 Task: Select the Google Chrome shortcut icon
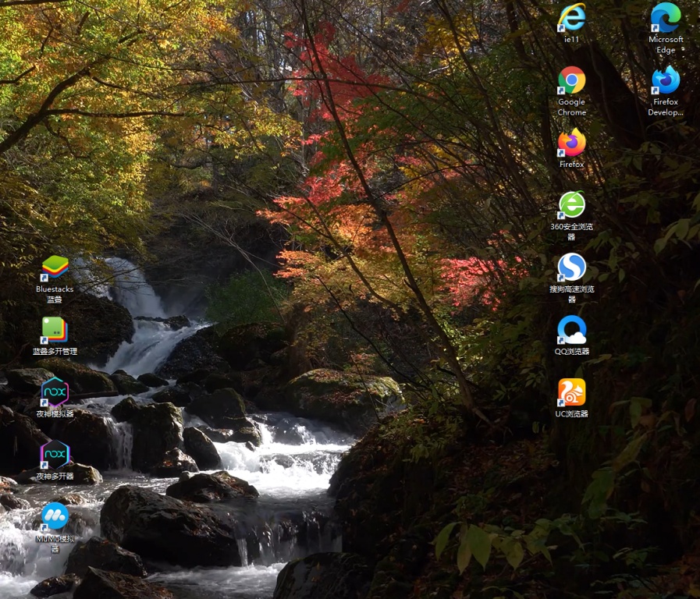click(572, 80)
